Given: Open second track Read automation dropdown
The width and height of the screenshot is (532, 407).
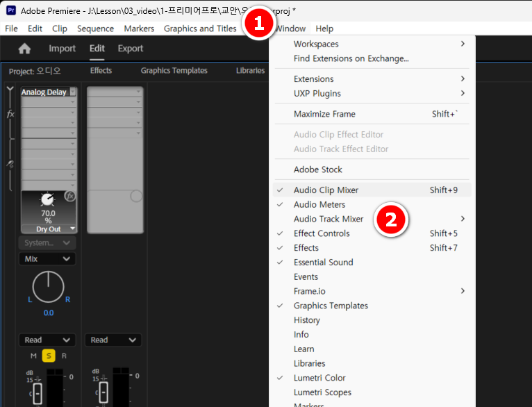Looking at the screenshot, I should (113, 340).
